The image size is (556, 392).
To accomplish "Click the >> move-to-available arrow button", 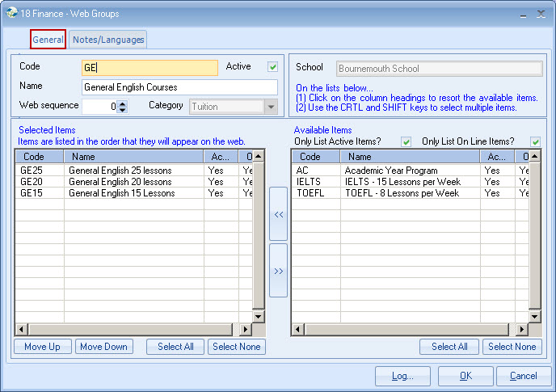I will point(278,271).
